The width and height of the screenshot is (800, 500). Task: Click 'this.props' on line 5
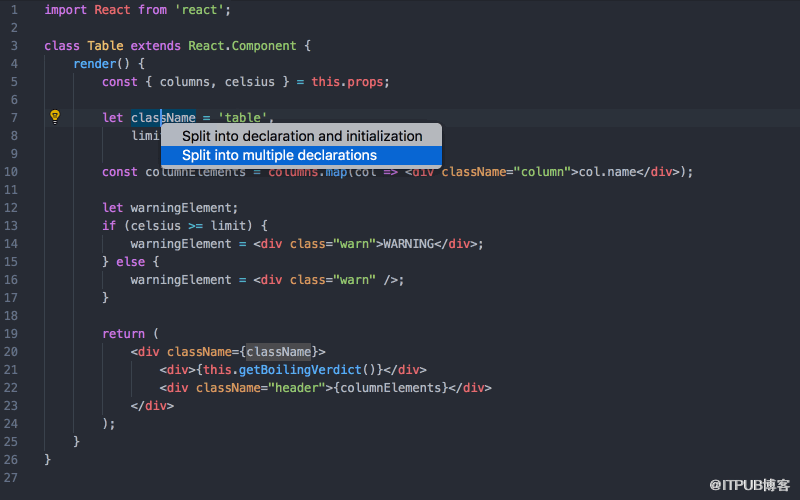pos(347,82)
